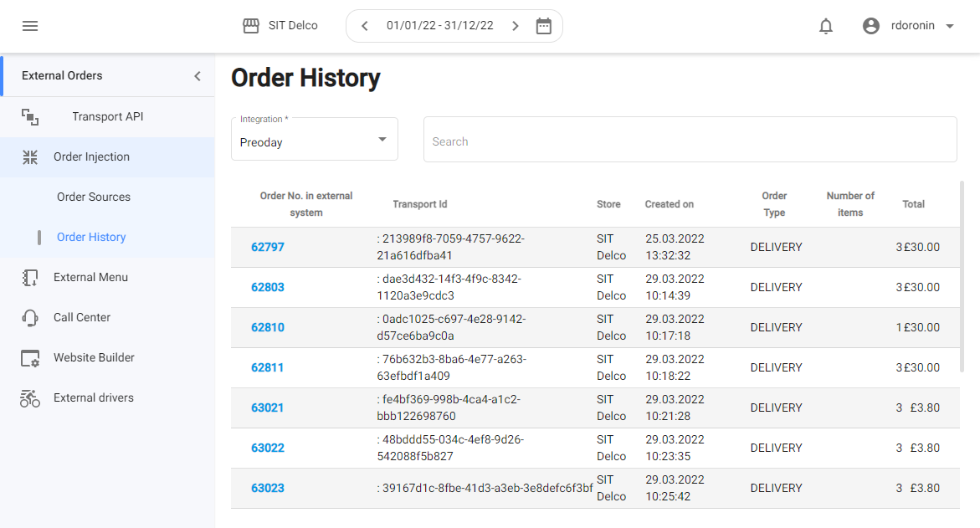Click the SIT Delco store icon
The image size is (980, 528).
pyautogui.click(x=251, y=26)
